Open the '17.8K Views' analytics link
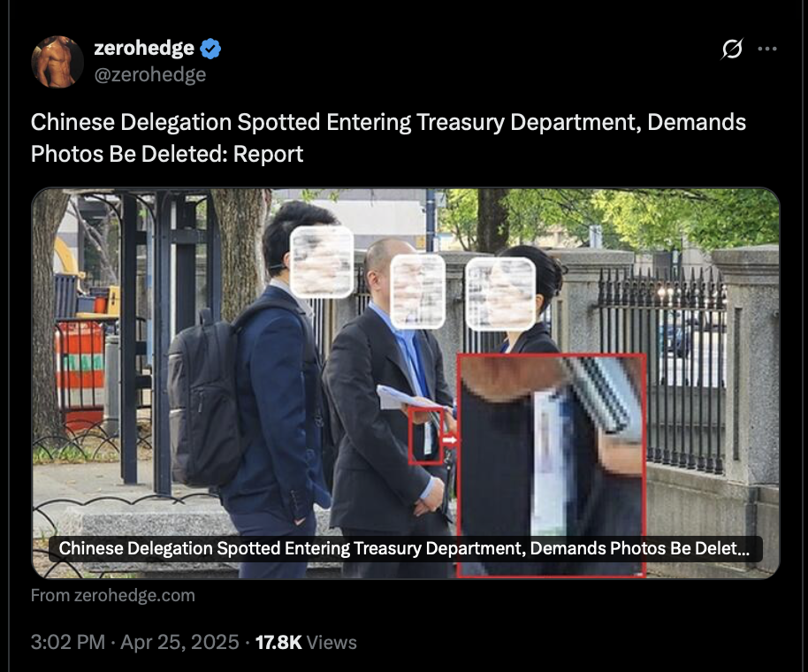808x672 pixels. [x=306, y=642]
